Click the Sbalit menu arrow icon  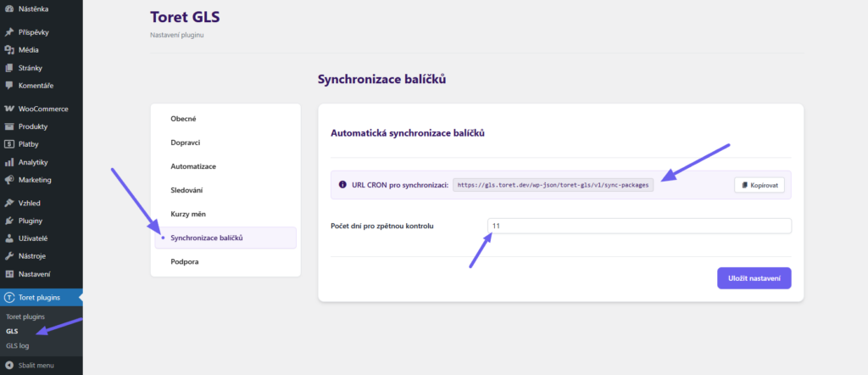pyautogui.click(x=8, y=366)
